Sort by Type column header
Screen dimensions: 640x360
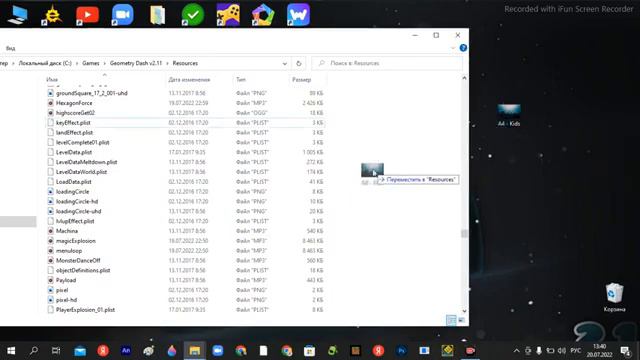pyautogui.click(x=241, y=80)
